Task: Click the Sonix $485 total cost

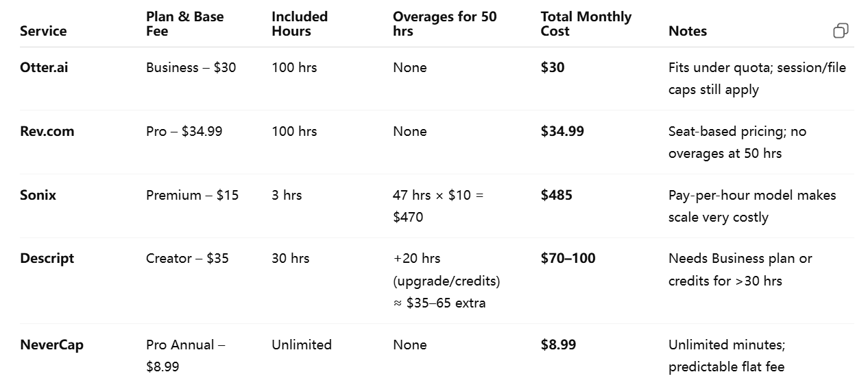Action: tap(556, 195)
